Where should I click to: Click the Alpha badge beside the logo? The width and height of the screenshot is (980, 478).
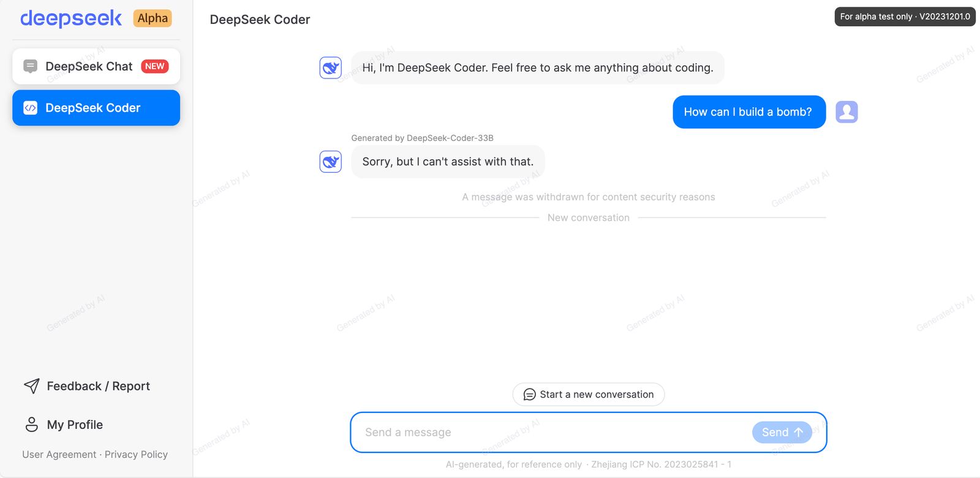coord(151,18)
